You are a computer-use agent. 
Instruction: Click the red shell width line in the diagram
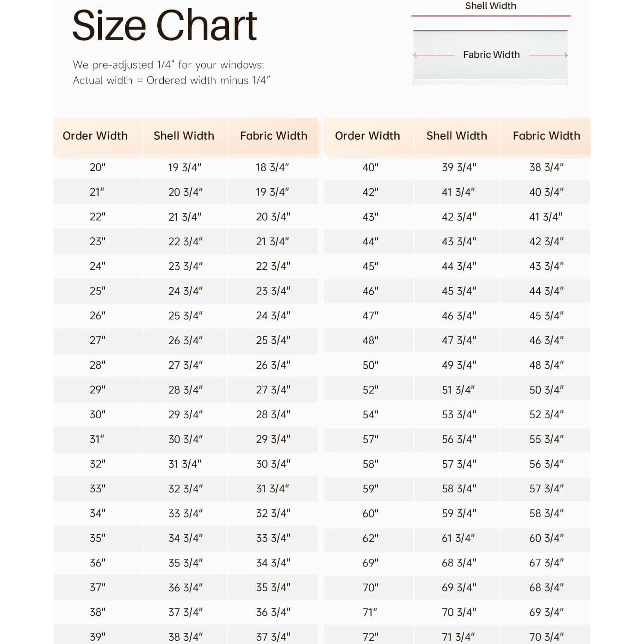point(490,16)
